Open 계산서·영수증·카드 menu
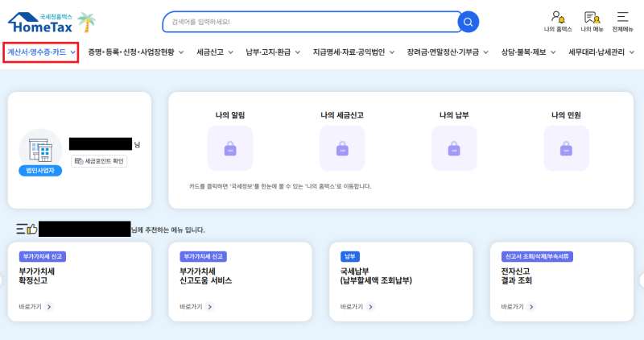The image size is (644, 340). pyautogui.click(x=41, y=52)
